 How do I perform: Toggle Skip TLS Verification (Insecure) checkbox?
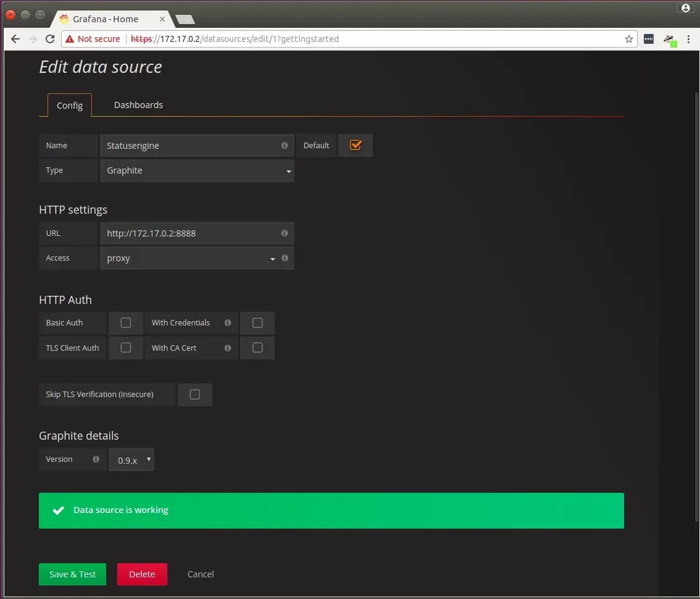194,395
